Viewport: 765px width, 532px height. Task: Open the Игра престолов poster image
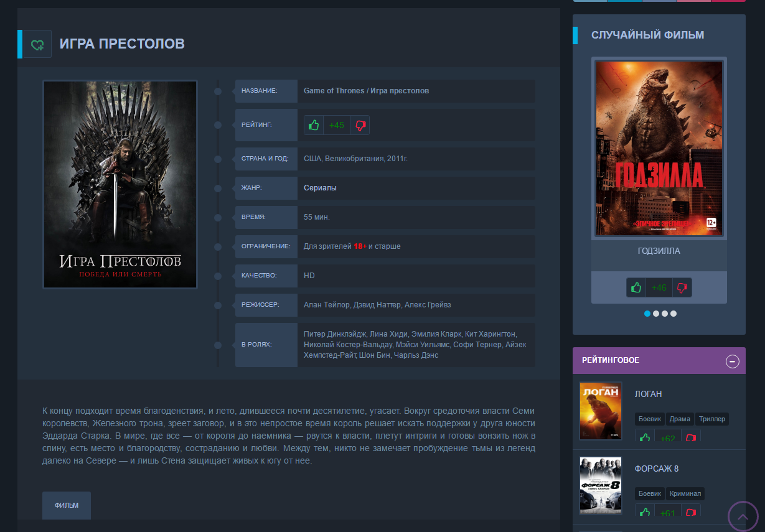click(120, 185)
